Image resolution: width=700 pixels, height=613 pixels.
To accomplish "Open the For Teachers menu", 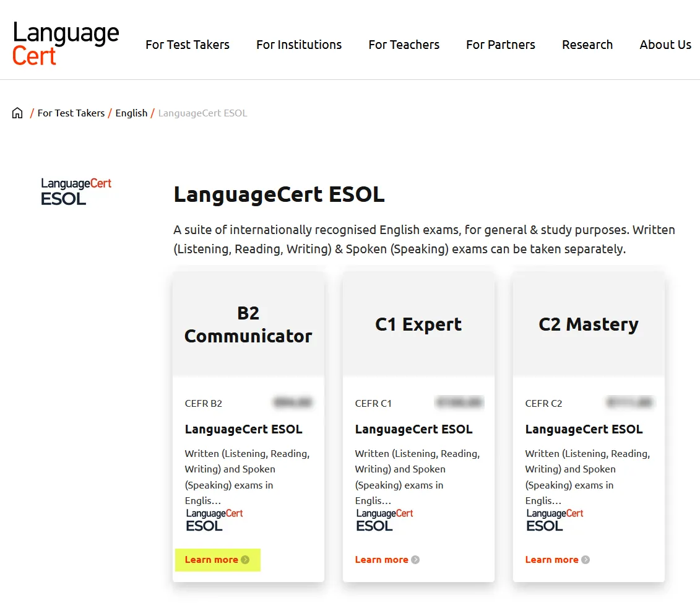I will [404, 45].
